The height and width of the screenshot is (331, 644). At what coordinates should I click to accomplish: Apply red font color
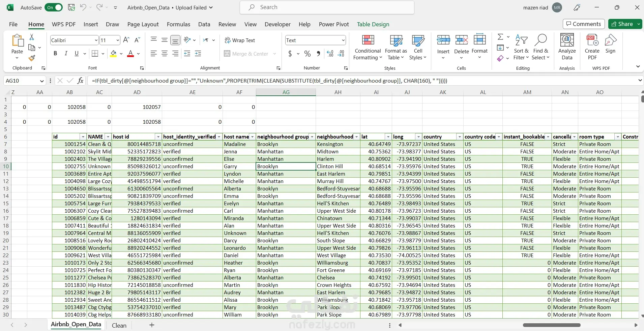tap(130, 54)
